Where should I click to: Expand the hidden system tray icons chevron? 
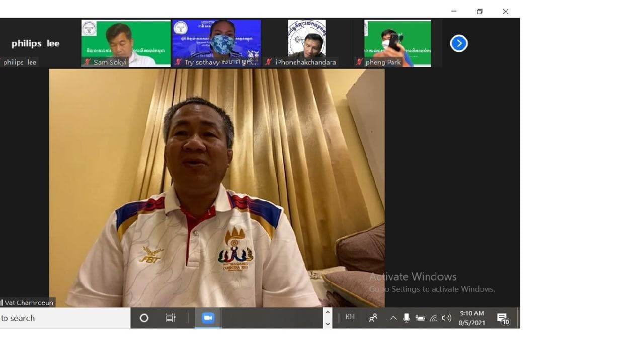393,318
